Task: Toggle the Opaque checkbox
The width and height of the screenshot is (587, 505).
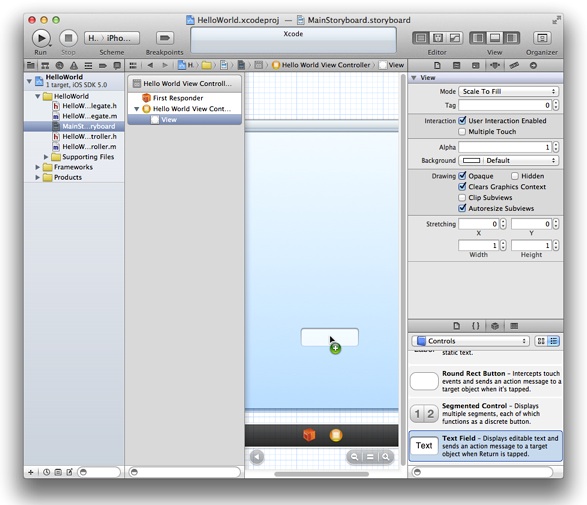Action: (462, 176)
